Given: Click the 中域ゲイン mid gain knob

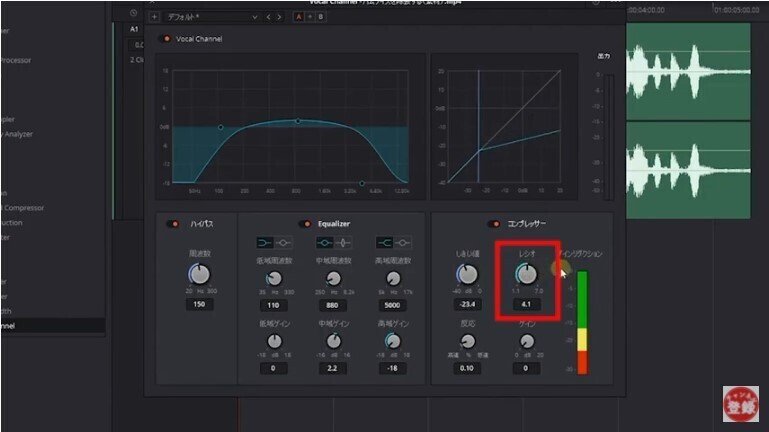Looking at the screenshot, I should coord(333,341).
